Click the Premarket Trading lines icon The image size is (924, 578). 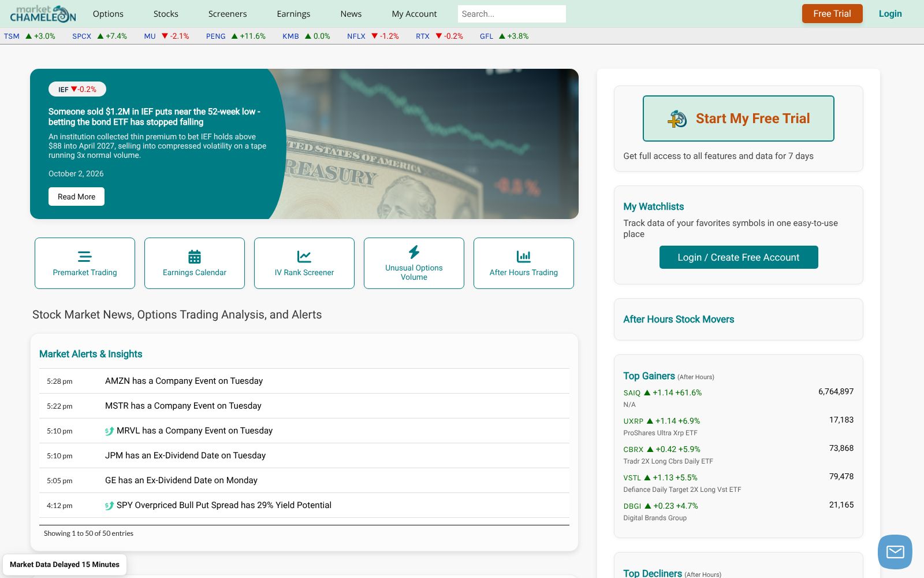[x=85, y=257]
